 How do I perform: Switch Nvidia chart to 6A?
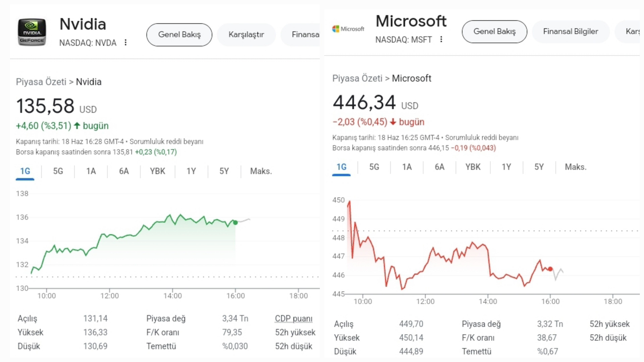click(124, 171)
